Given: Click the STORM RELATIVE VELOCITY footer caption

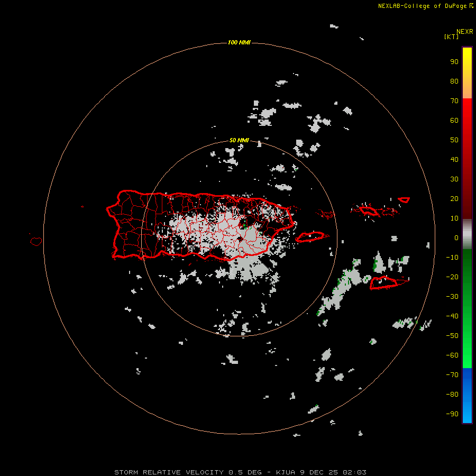Looking at the screenshot, I should click(x=240, y=472).
